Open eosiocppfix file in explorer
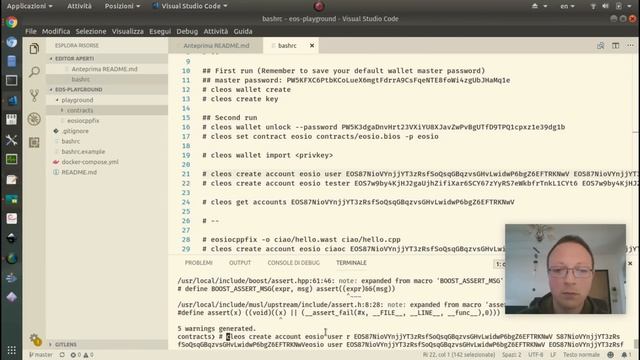 [x=83, y=121]
